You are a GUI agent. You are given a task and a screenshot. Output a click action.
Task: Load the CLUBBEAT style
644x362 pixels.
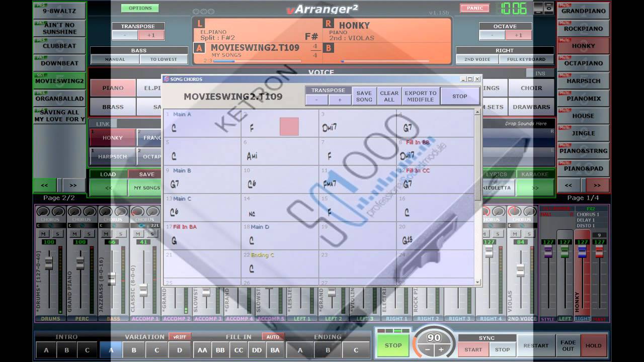pos(59,46)
